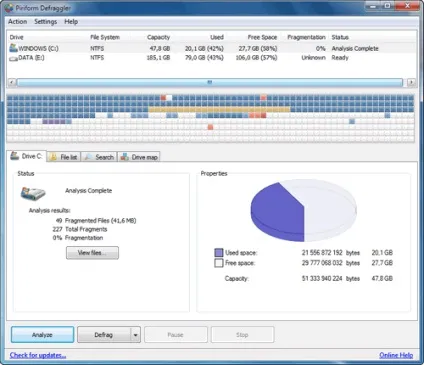Screen dimensions: 424x365
Task: Open the Action menu
Action: (x=17, y=22)
